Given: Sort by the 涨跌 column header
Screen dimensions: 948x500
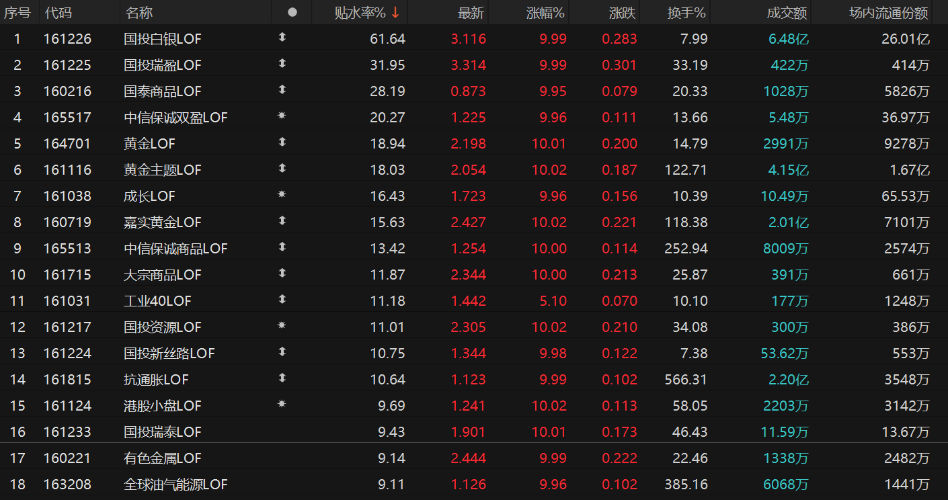Looking at the screenshot, I should 622,12.
